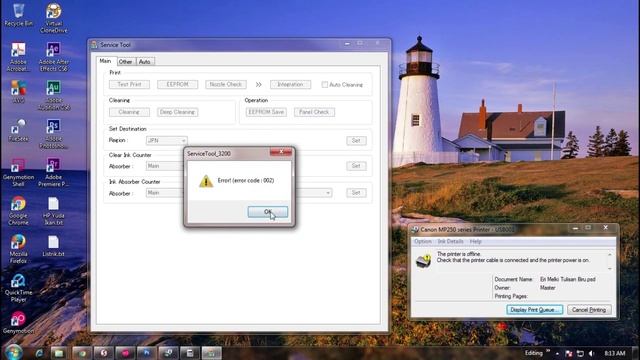Click the Editing toolbar label on taskbar

(534, 353)
